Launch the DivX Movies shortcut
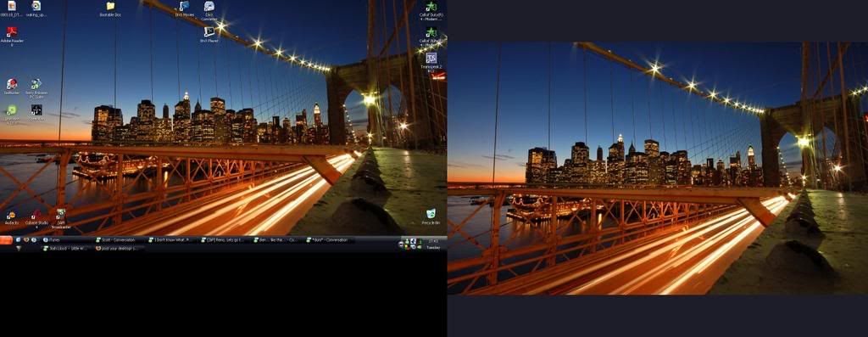Viewport: 868px width, 337px height. (x=184, y=8)
